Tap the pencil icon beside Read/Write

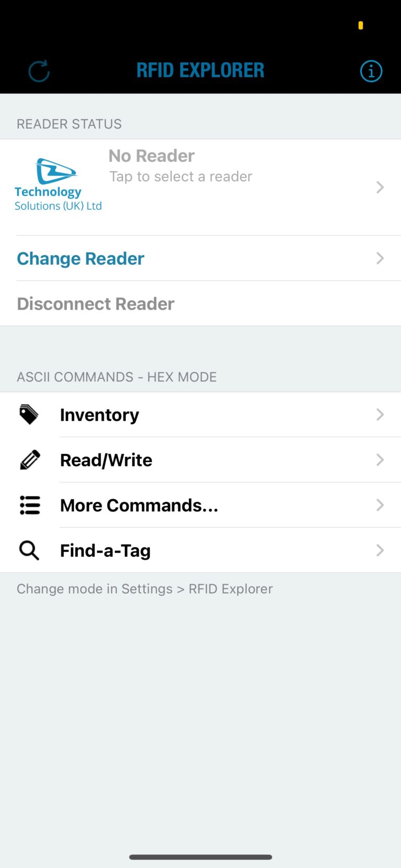coord(30,460)
